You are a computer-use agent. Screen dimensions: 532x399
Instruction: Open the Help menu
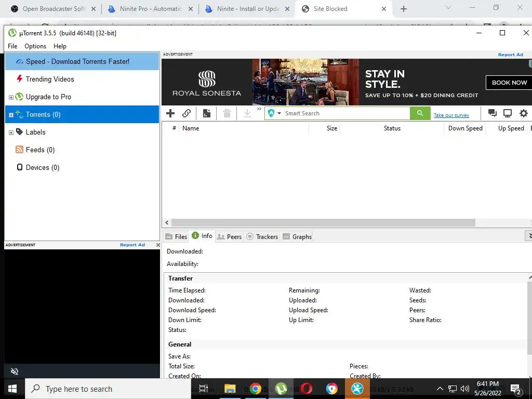(x=60, y=46)
